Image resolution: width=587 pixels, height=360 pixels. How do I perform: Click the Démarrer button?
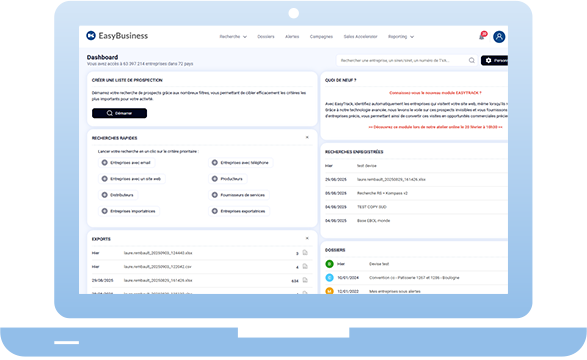point(119,113)
